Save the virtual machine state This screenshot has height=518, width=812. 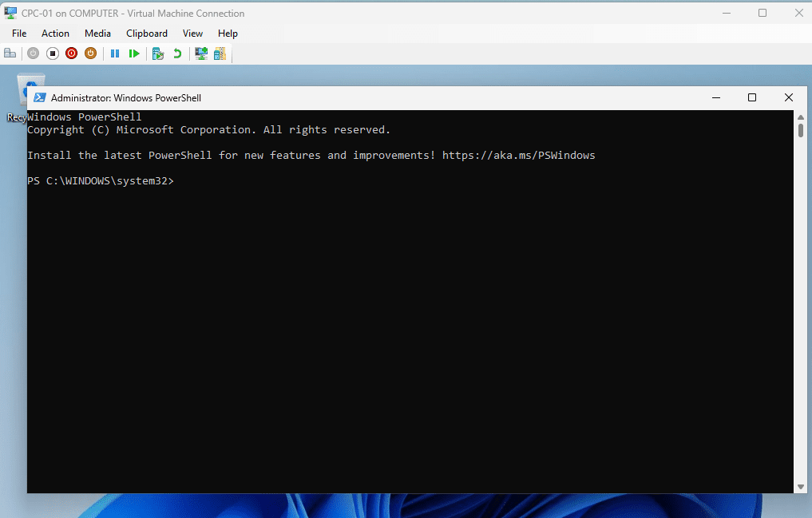[90, 53]
